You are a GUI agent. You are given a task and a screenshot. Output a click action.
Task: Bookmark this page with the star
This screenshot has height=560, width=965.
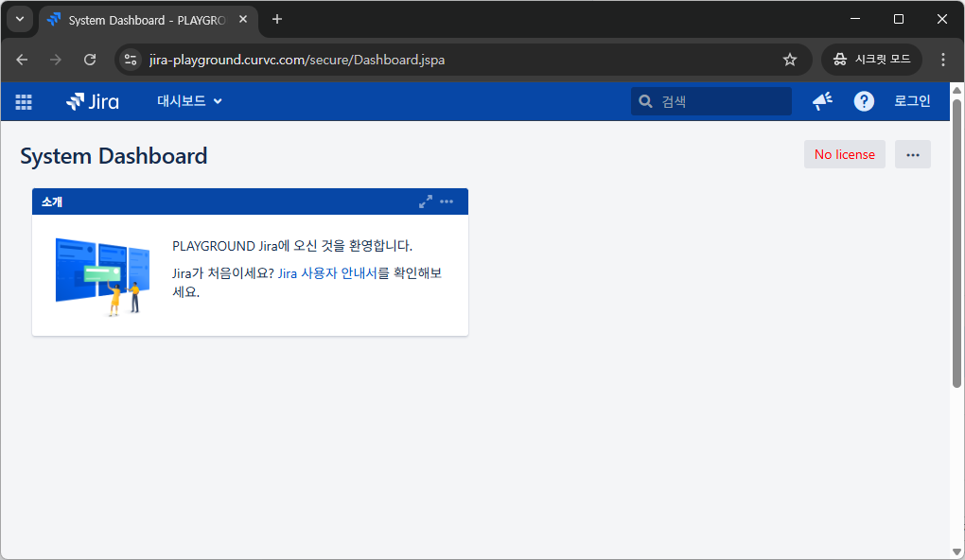point(790,60)
